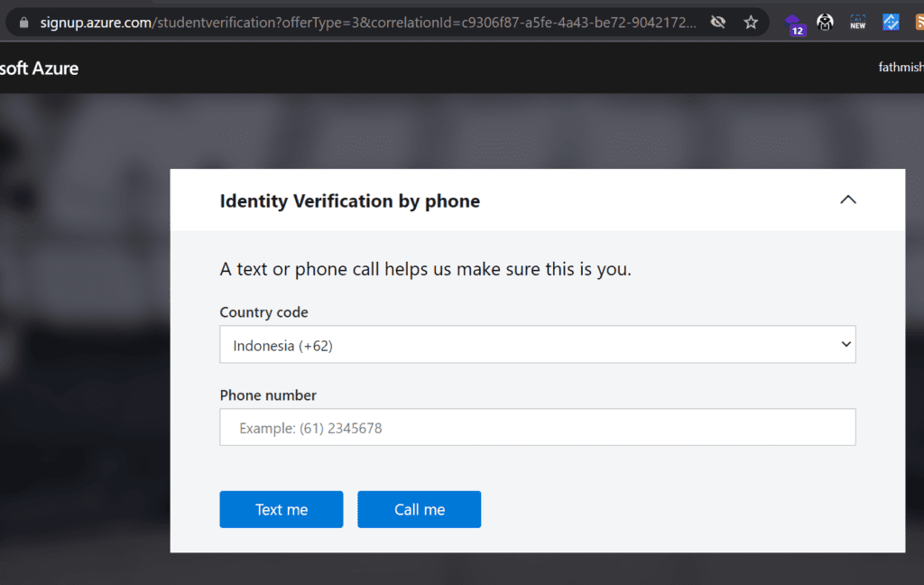Click the collapse chevron on the verification panel
The width and height of the screenshot is (924, 585).
(847, 200)
